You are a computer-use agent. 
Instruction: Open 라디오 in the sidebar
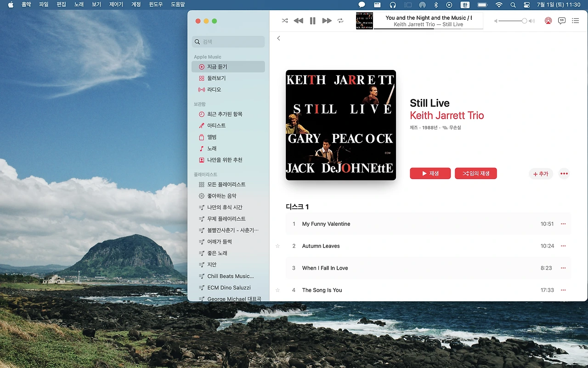coord(228,90)
